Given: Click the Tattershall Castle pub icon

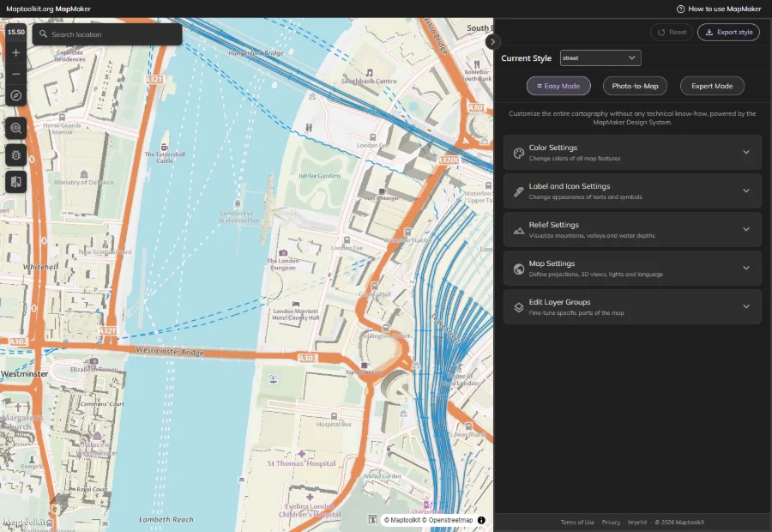Looking at the screenshot, I should click(165, 147).
